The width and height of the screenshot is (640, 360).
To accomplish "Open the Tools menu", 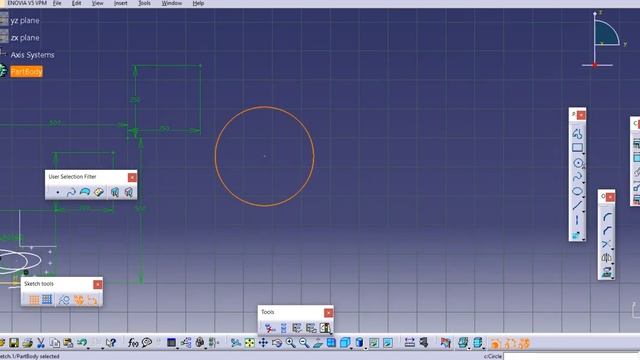I will coord(144,3).
